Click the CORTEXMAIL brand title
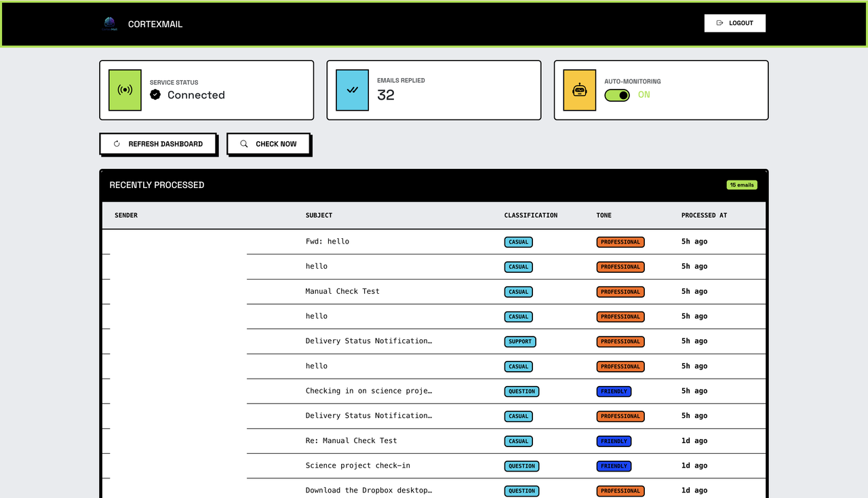The image size is (868, 498). point(155,24)
